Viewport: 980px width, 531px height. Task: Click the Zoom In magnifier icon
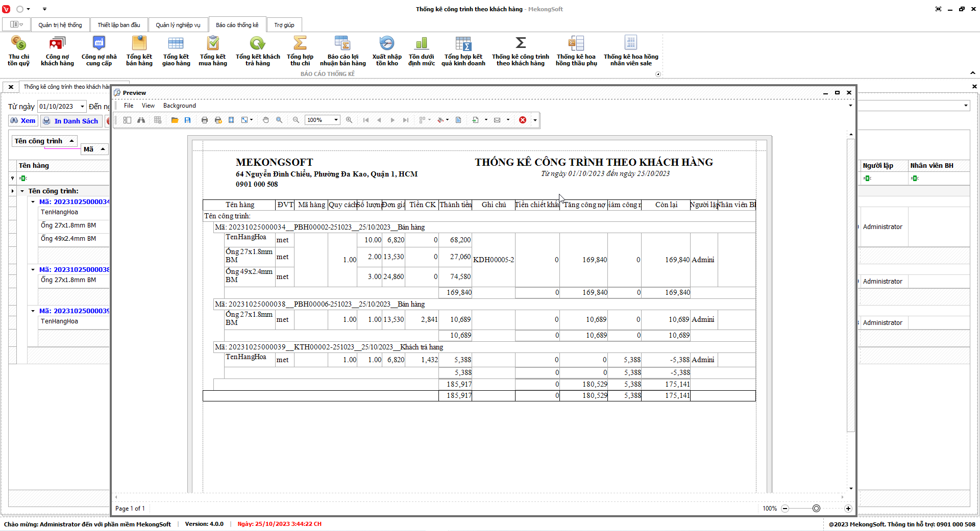click(349, 120)
